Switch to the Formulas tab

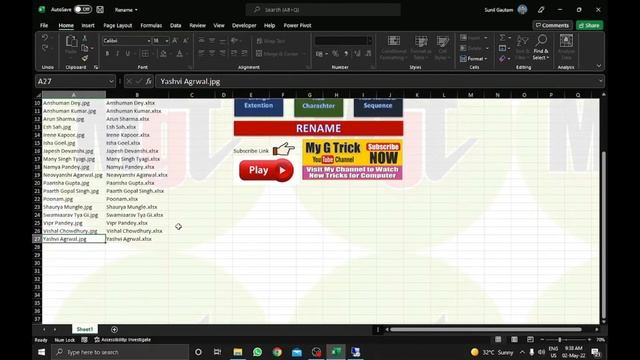coord(151,25)
